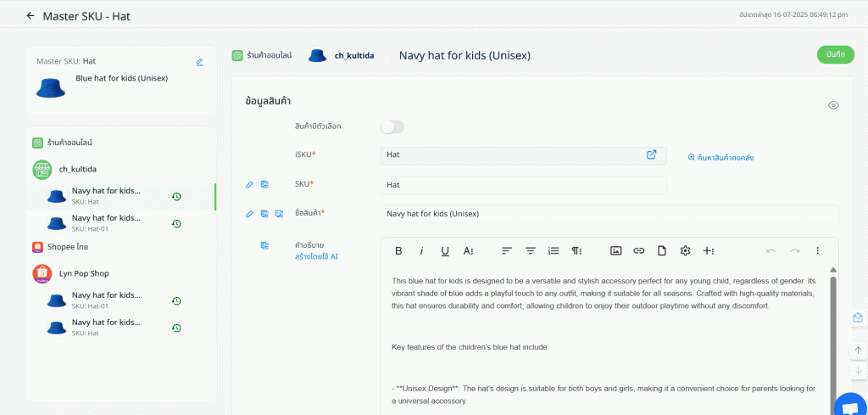Click the pencil icon beside SKU field
Image resolution: width=868 pixels, height=415 pixels.
249,184
